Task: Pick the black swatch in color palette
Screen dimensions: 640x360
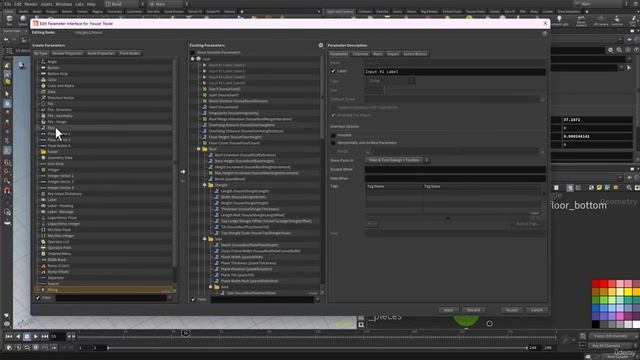Action: (596, 324)
